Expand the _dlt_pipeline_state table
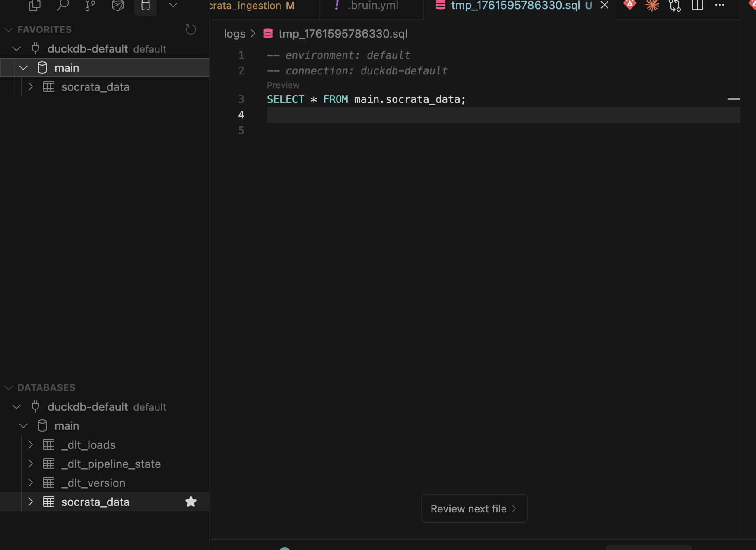The width and height of the screenshot is (756, 550). tap(30, 464)
